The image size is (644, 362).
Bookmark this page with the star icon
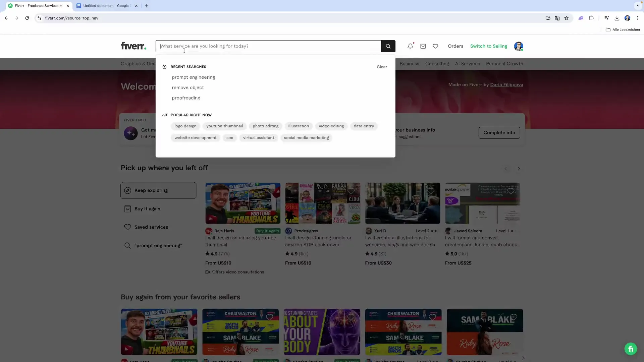[x=567, y=18]
